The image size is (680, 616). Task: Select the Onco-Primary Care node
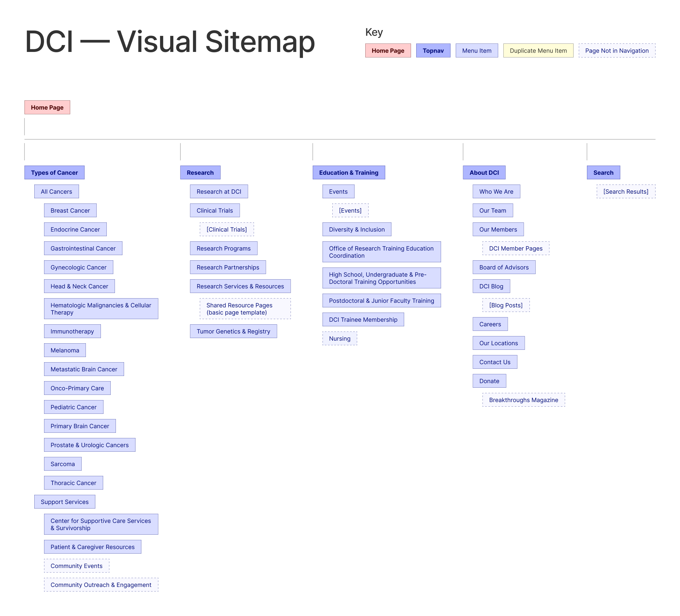(x=77, y=388)
